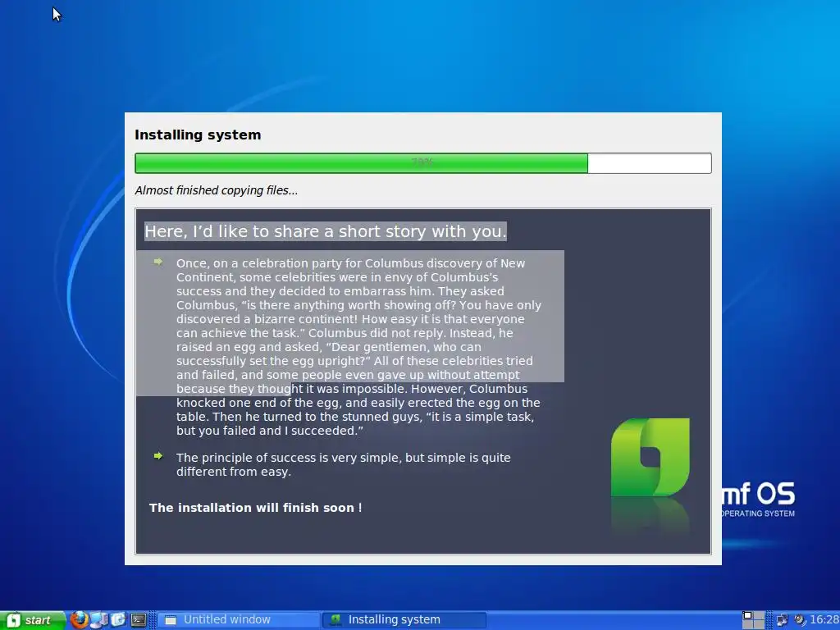Click the volume speaker tray icon

click(800, 620)
